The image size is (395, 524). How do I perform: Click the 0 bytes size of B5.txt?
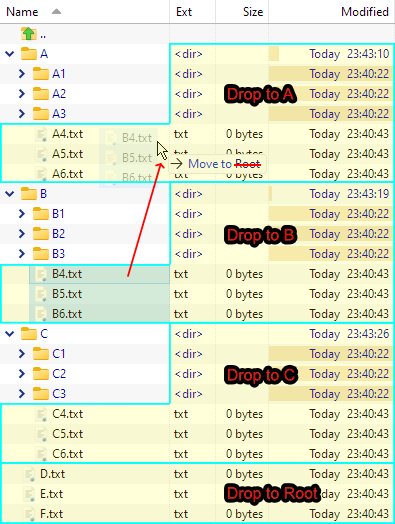pyautogui.click(x=244, y=294)
